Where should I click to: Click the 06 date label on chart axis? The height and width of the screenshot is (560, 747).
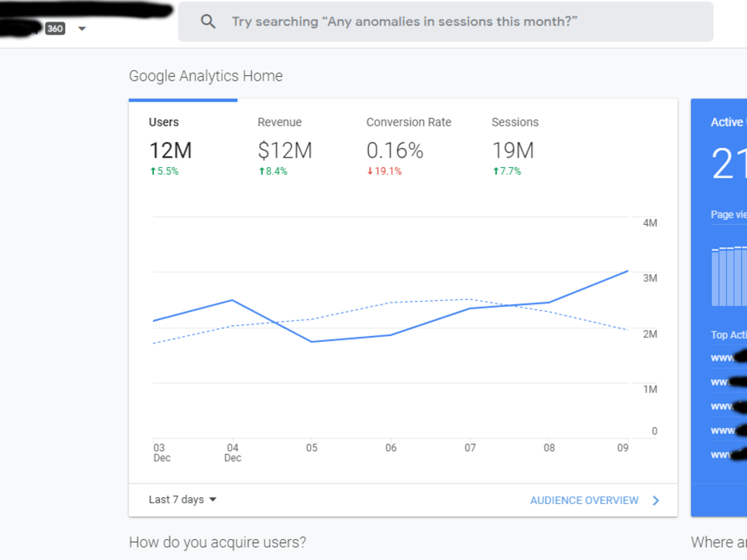click(391, 448)
